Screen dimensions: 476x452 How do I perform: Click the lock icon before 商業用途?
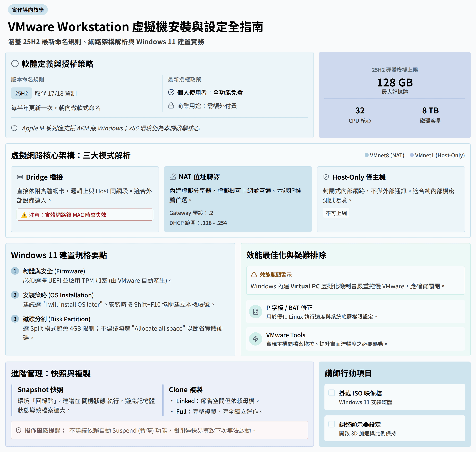(171, 105)
